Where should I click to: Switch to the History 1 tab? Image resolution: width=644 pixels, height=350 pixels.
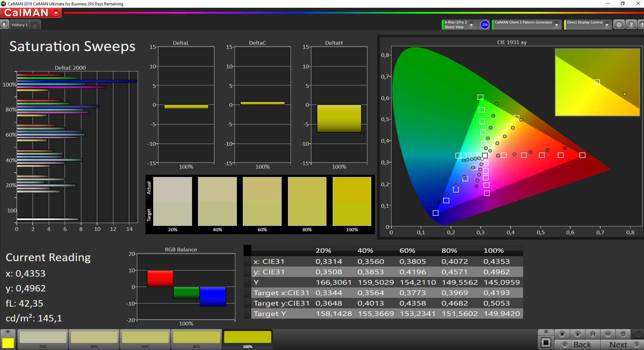(20, 25)
